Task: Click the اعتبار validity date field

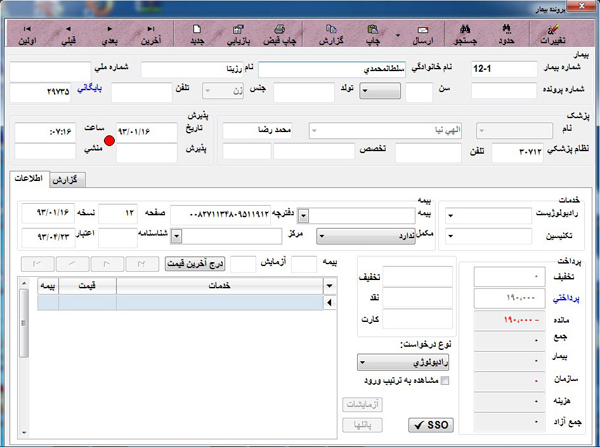Action: pos(48,238)
